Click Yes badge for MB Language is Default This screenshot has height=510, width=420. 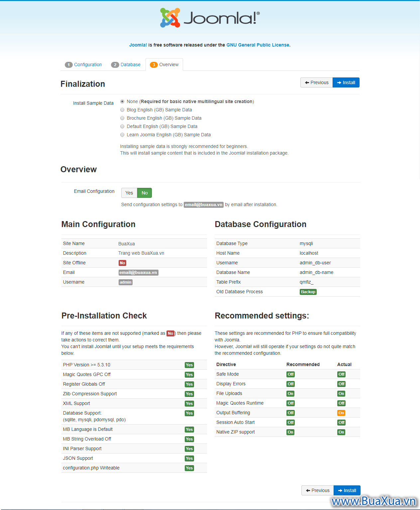[x=189, y=430]
